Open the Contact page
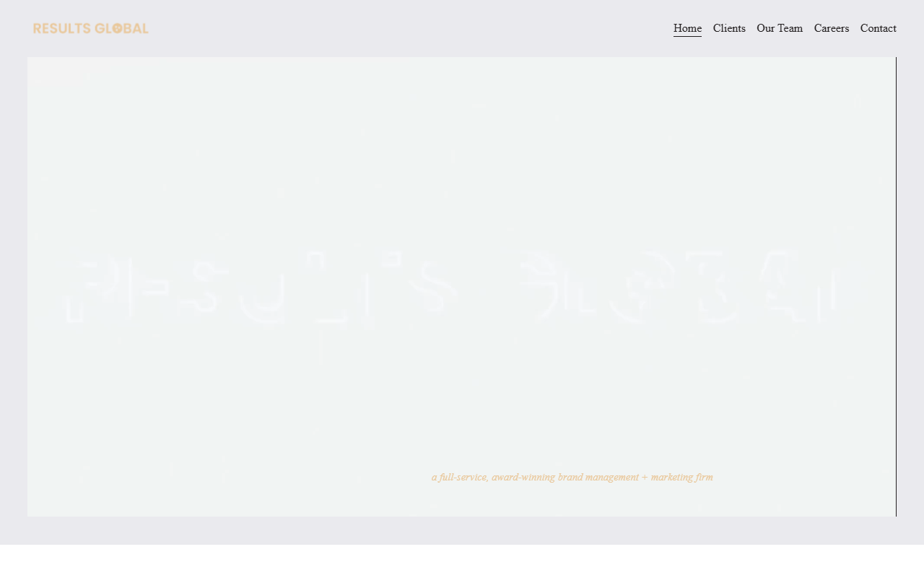 tap(879, 28)
